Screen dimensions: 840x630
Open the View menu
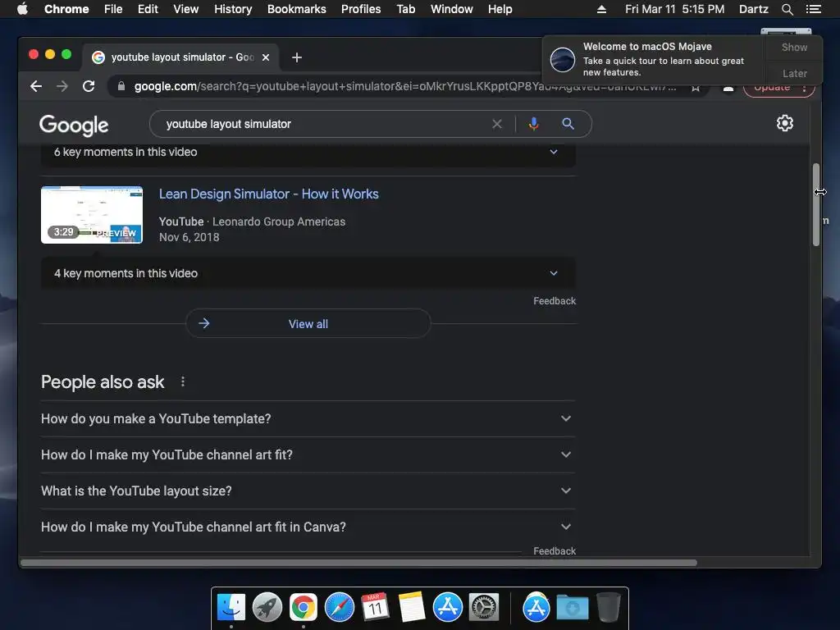tap(186, 9)
